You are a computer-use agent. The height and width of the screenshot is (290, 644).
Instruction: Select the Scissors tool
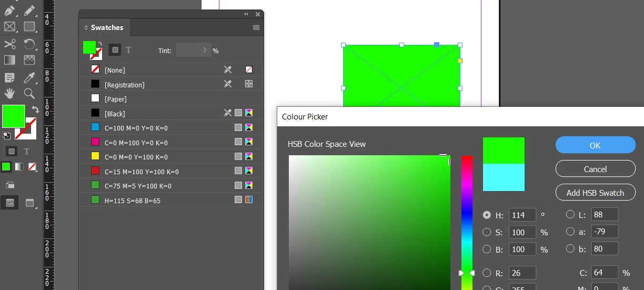pos(9,44)
